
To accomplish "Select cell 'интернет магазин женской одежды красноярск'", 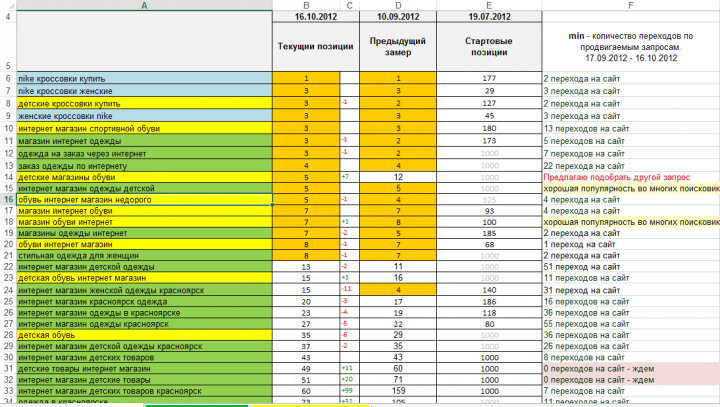I will [144, 290].
